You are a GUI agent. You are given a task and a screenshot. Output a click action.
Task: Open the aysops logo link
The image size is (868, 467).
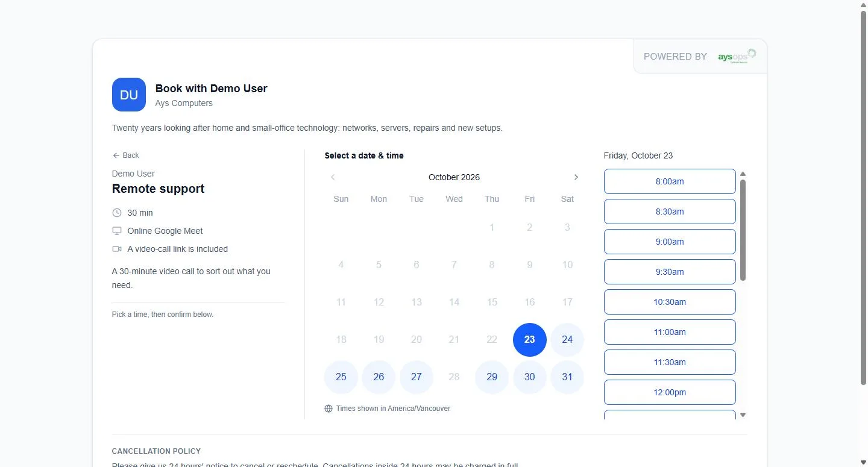(x=737, y=56)
